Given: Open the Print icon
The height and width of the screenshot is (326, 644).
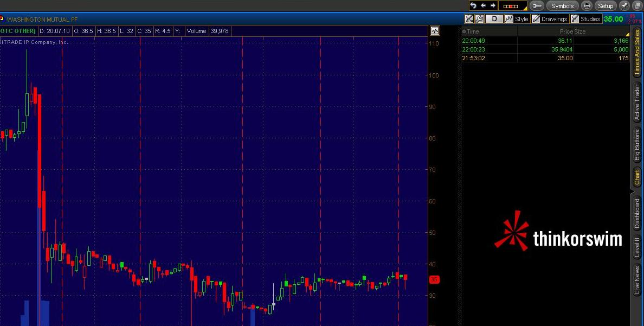Looking at the screenshot, I should (587, 6).
